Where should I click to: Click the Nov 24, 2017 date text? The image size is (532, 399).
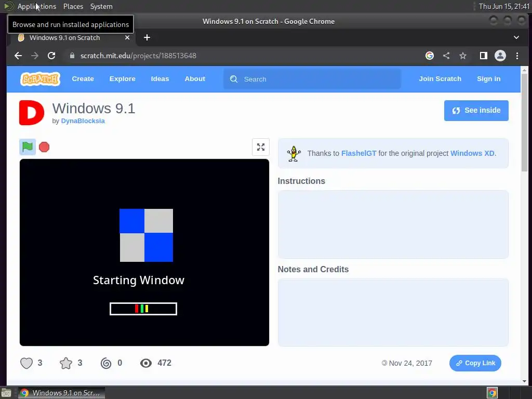click(410, 363)
